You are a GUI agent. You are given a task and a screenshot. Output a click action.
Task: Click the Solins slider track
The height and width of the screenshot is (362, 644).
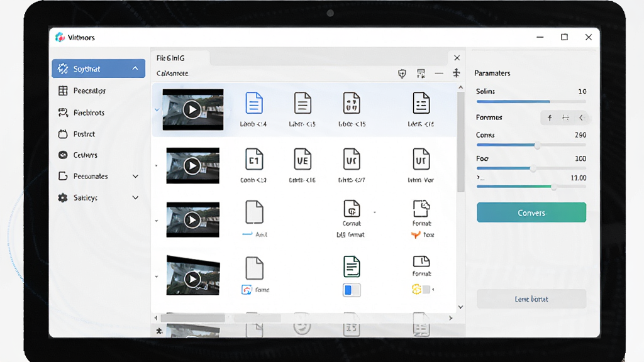click(531, 101)
